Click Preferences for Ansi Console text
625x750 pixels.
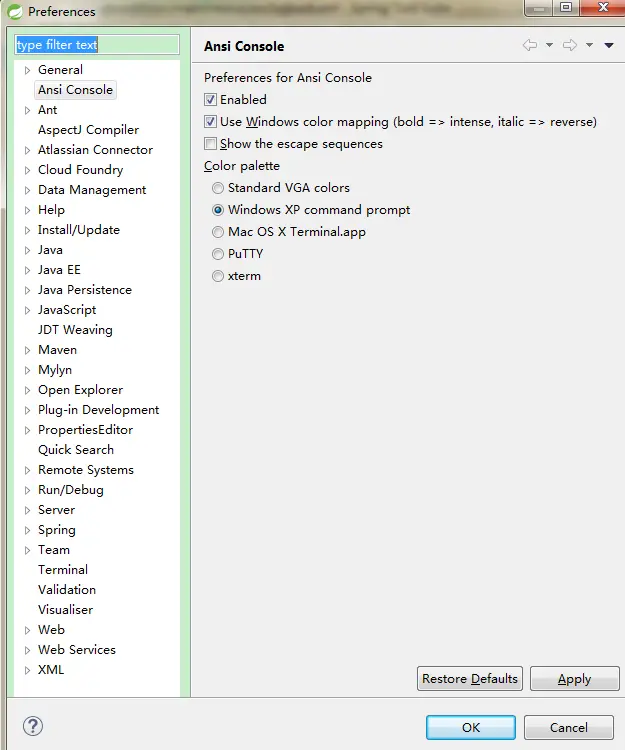pyautogui.click(x=287, y=78)
